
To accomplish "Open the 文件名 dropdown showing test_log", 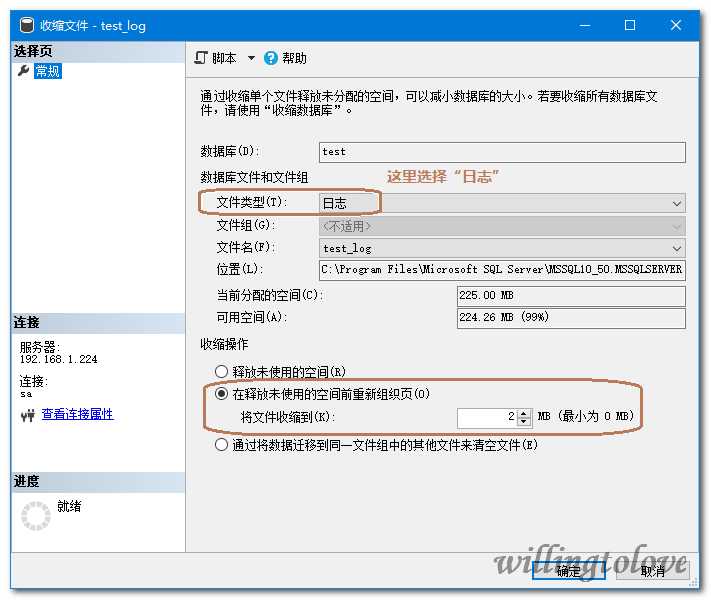I will pyautogui.click(x=502, y=249).
